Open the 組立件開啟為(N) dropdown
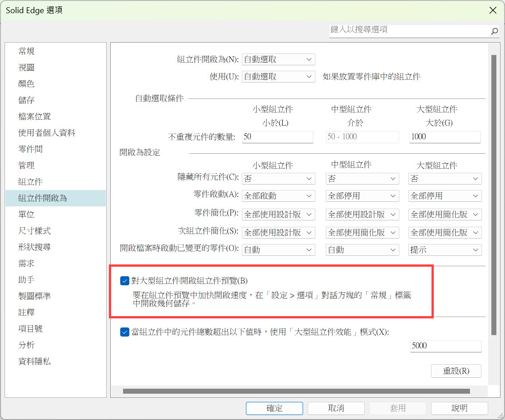 point(278,59)
